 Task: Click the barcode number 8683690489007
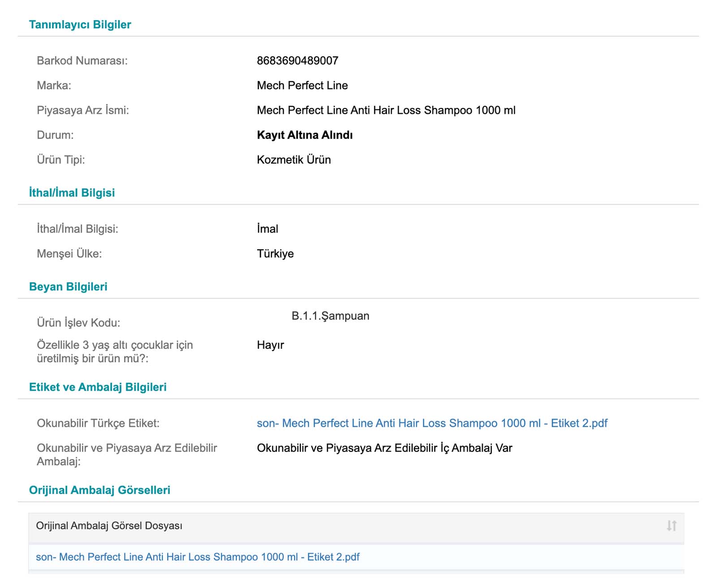click(298, 61)
